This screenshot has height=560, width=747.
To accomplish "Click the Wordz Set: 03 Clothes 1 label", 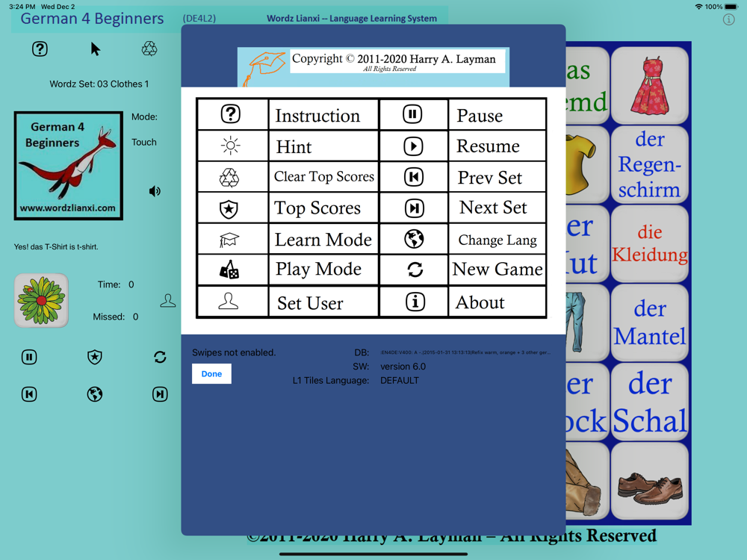I will click(x=99, y=84).
